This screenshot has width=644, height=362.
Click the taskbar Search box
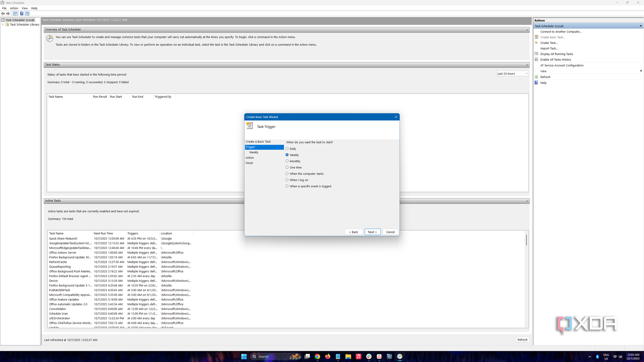(276, 356)
